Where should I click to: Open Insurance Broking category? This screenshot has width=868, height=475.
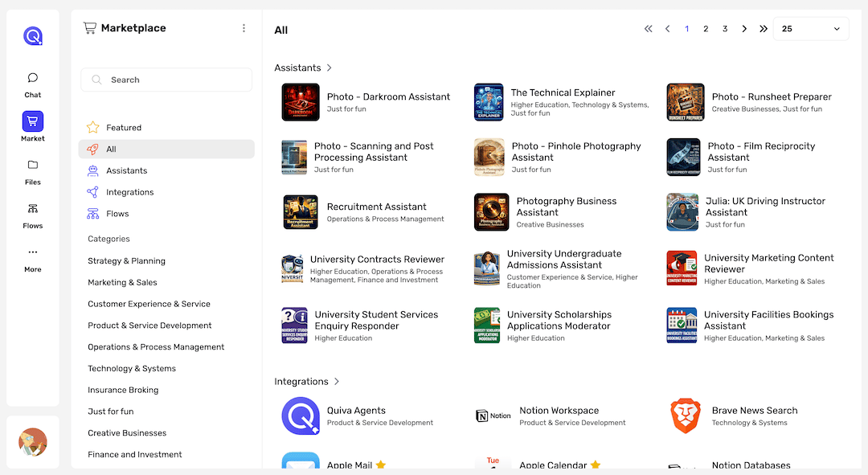click(x=123, y=391)
